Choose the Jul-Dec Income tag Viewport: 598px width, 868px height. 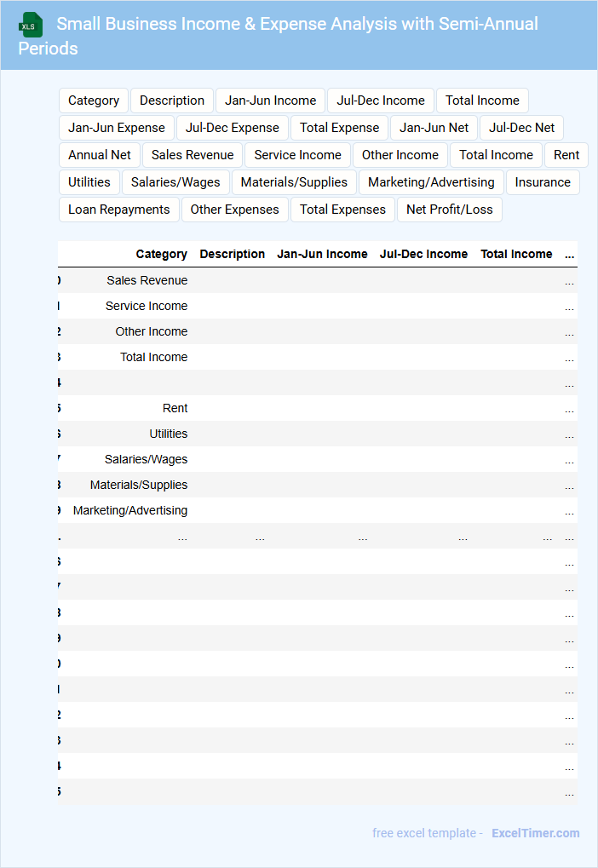381,101
